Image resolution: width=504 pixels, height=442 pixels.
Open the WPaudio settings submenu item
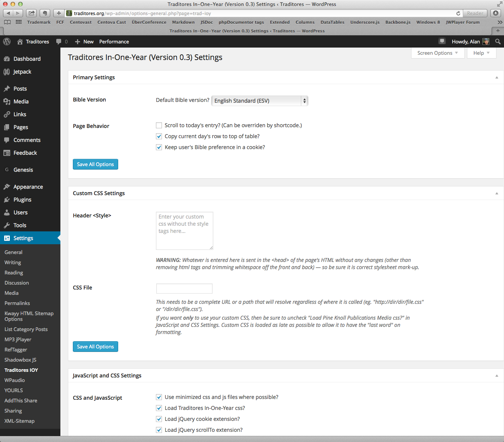pyautogui.click(x=15, y=380)
